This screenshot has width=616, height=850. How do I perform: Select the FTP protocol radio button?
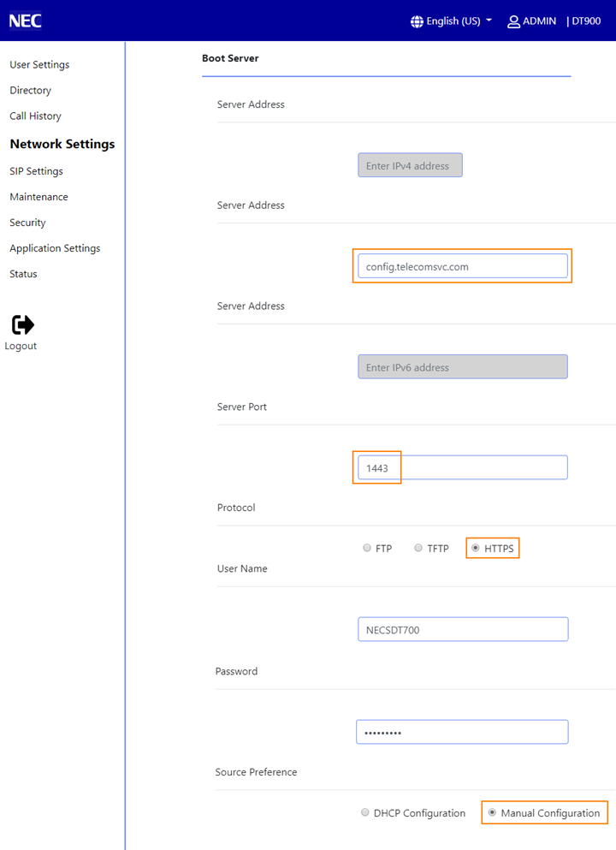(x=367, y=548)
